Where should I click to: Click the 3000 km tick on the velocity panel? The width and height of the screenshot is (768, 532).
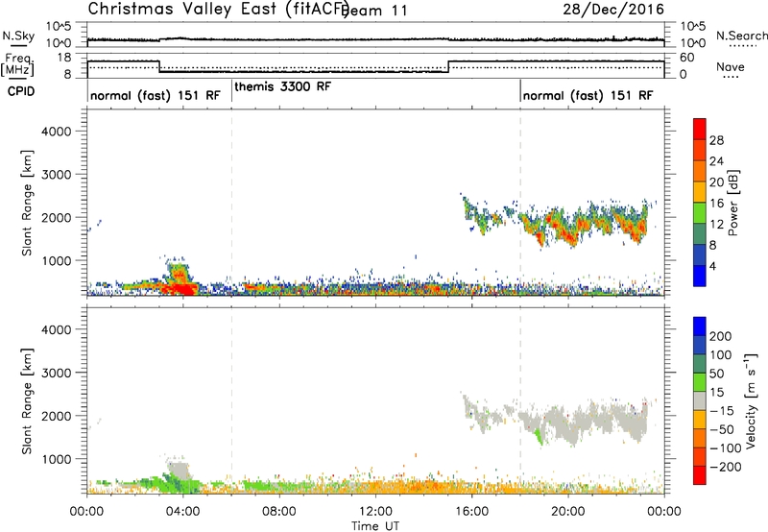coord(56,373)
